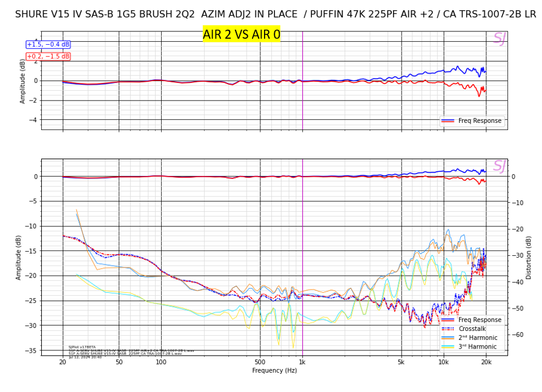
Task: Click the '−15' lower amplitude tick
Action: (x=30, y=251)
